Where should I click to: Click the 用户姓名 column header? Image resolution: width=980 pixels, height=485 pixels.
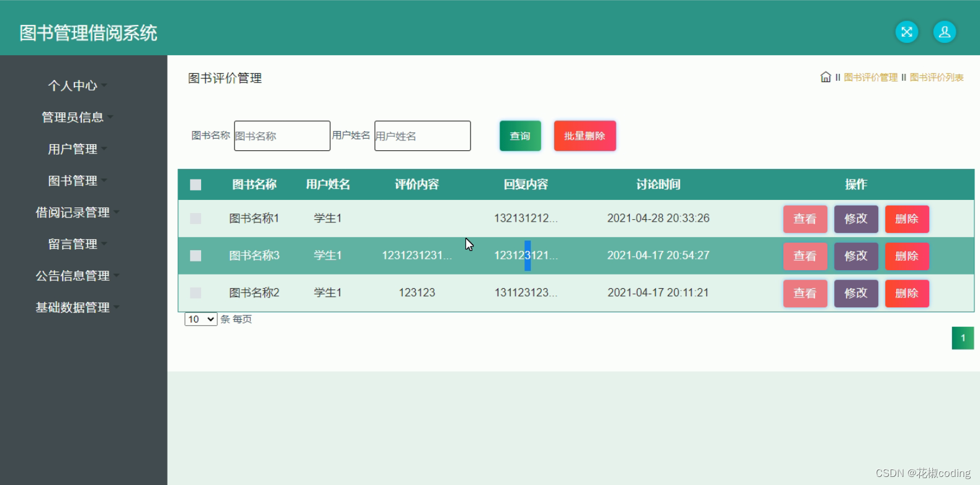click(328, 184)
